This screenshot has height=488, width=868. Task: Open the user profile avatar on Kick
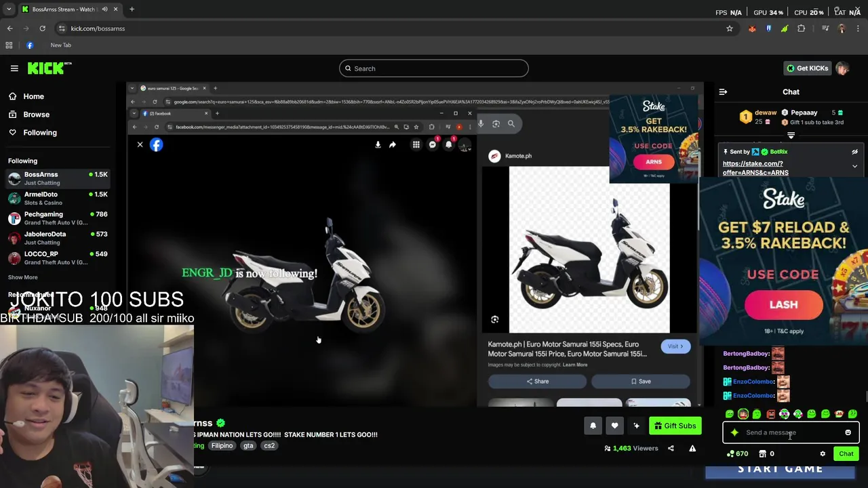coord(842,68)
